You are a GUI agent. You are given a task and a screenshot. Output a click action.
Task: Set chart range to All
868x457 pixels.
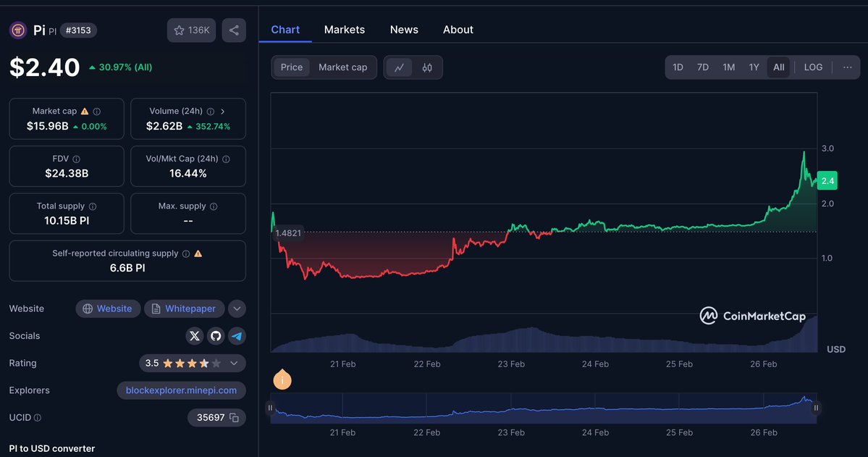779,67
